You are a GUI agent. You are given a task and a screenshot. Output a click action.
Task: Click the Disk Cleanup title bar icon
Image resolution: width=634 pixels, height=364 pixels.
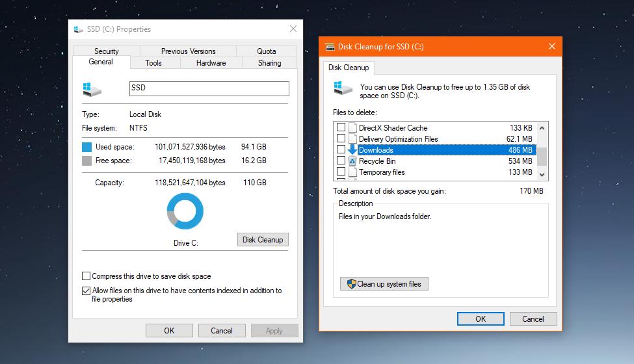(x=330, y=47)
